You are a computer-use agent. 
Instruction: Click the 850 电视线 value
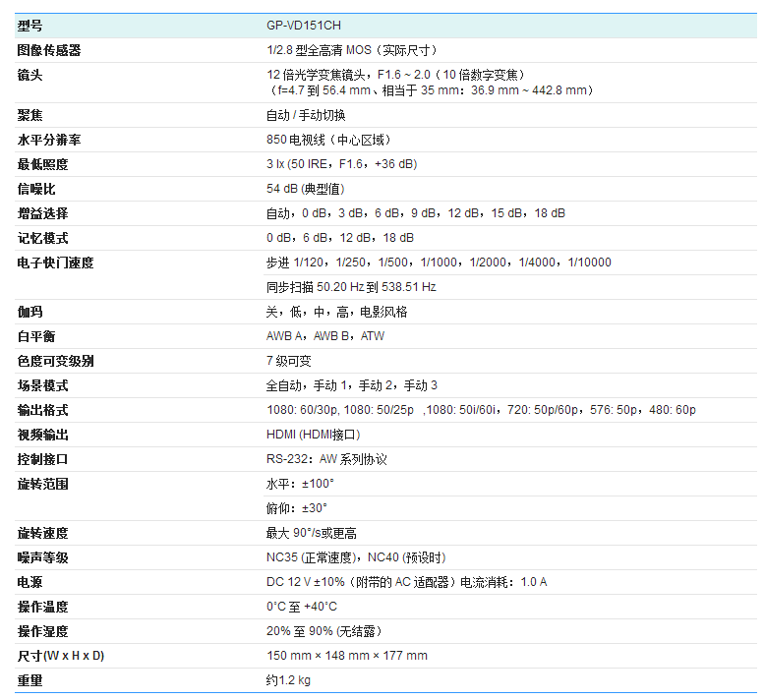click(328, 140)
